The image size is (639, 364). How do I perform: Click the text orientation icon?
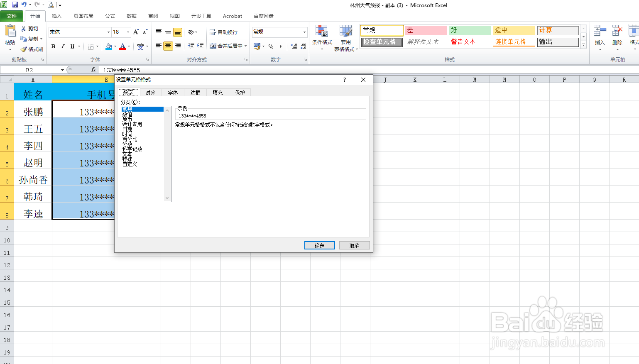191,32
